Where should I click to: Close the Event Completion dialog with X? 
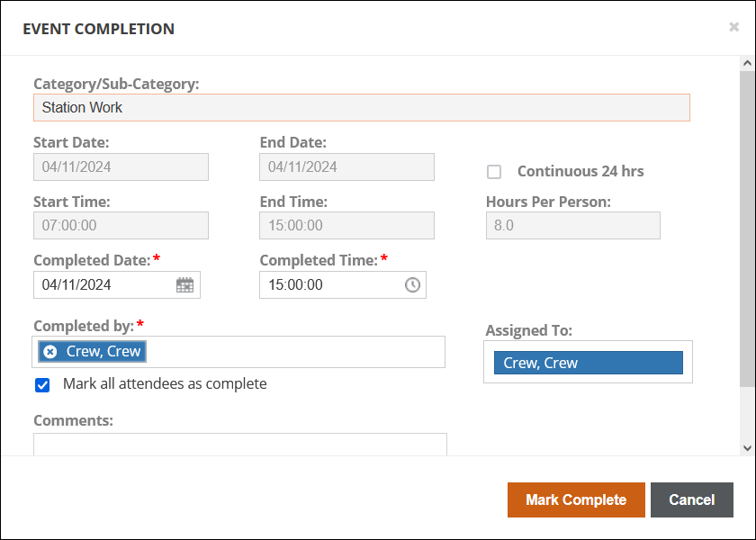click(x=733, y=28)
